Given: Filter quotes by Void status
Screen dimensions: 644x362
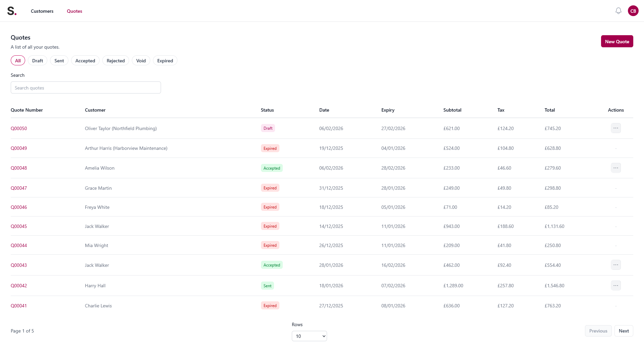Looking at the screenshot, I should tap(141, 61).
